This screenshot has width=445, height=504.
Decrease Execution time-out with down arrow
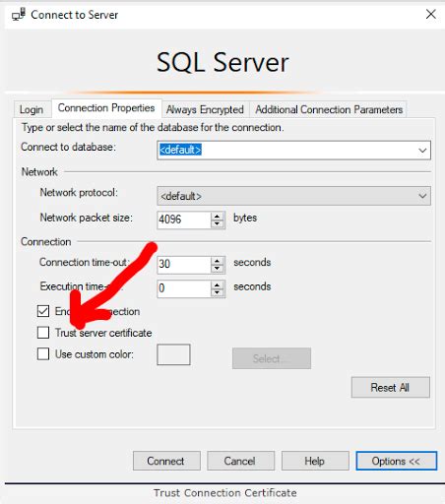click(217, 292)
